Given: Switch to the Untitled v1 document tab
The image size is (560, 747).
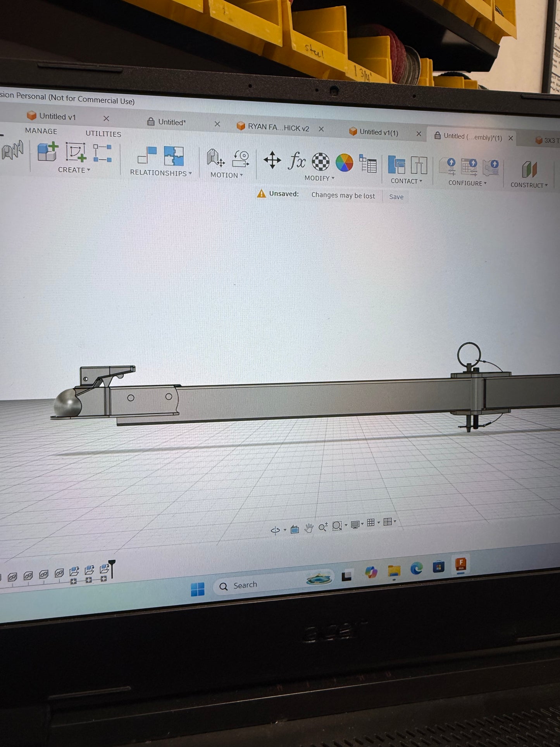Looking at the screenshot, I should pos(57,116).
